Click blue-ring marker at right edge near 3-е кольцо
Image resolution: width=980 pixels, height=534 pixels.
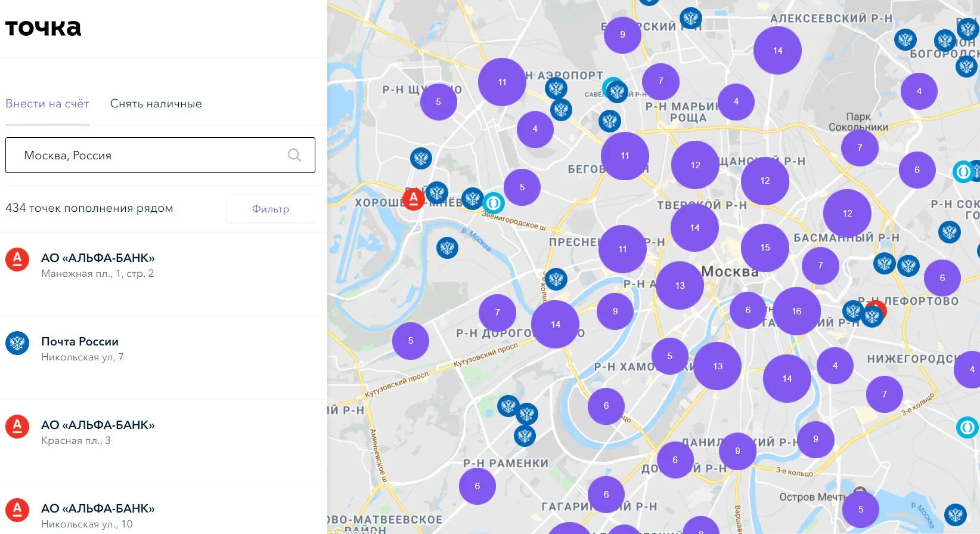coord(967,427)
